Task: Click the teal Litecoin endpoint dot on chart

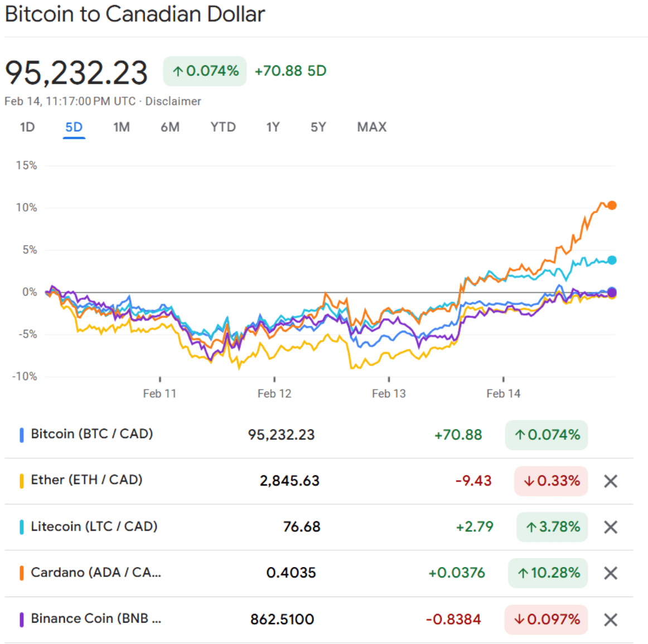Action: (x=612, y=260)
